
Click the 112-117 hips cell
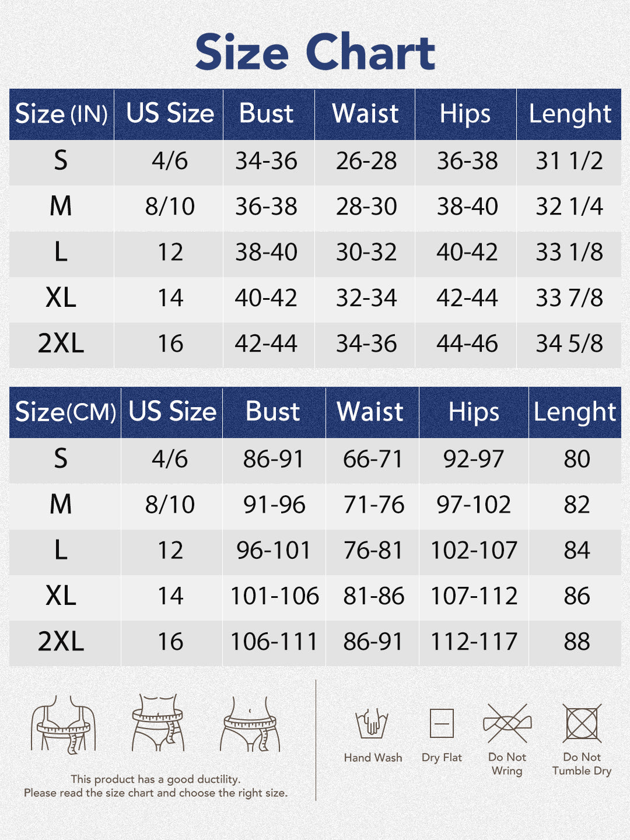pyautogui.click(x=474, y=642)
